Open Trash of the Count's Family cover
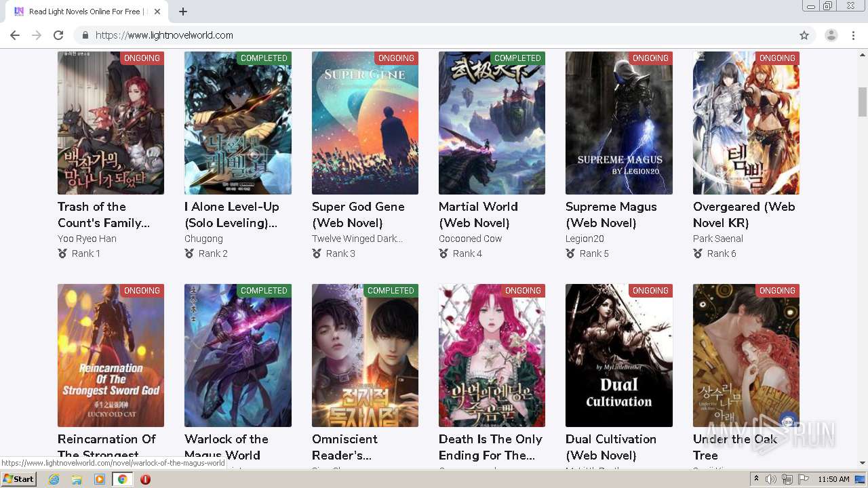This screenshot has height=488, width=868. click(111, 123)
